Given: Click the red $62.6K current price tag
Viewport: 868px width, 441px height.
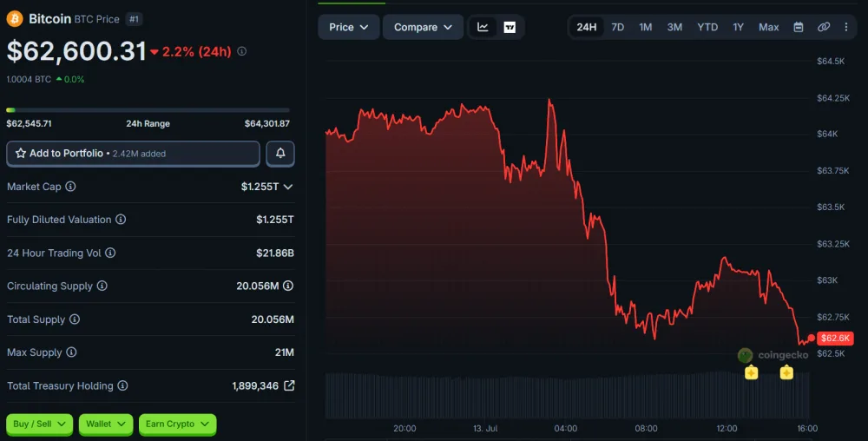Looking at the screenshot, I should (x=835, y=338).
